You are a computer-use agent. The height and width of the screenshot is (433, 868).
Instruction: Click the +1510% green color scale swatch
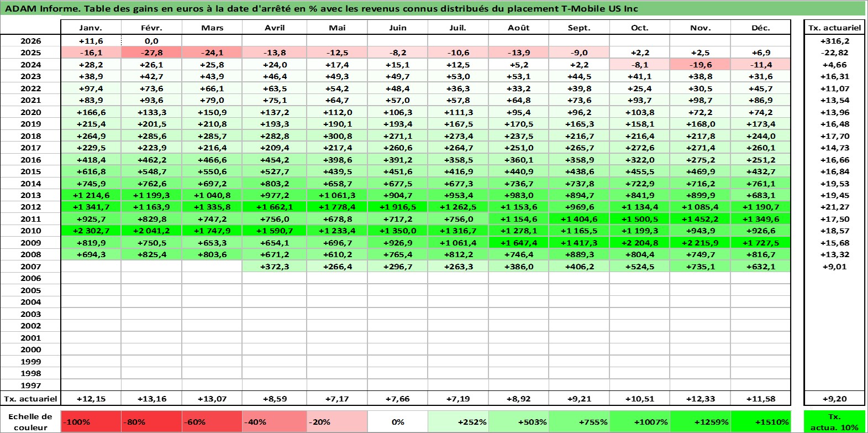(x=761, y=421)
